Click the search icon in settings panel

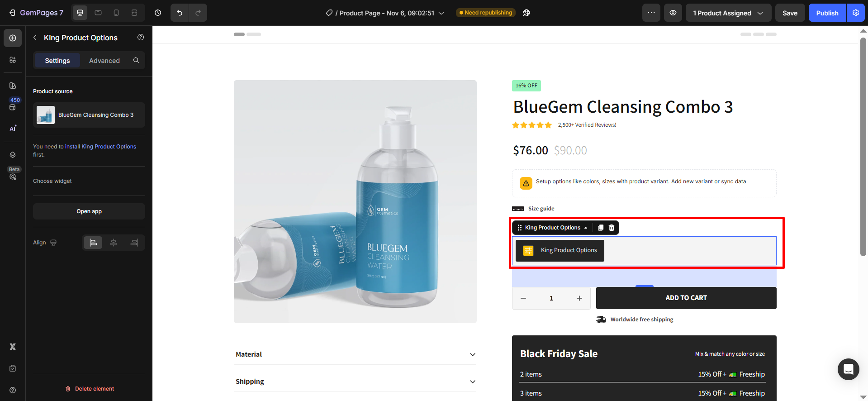pyautogui.click(x=136, y=60)
